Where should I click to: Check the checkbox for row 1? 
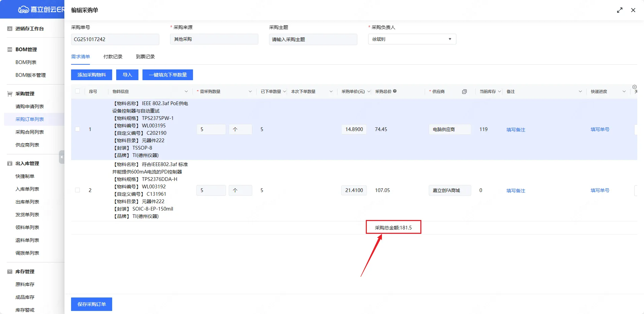tap(77, 129)
